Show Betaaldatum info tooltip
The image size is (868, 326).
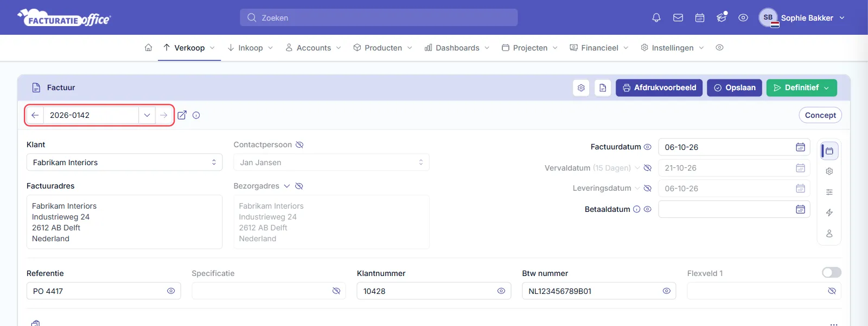pyautogui.click(x=637, y=209)
